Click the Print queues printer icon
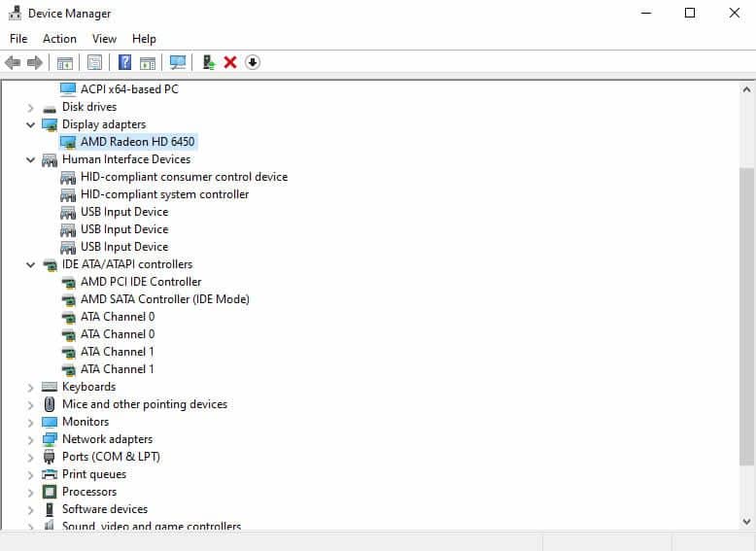 [x=50, y=474]
